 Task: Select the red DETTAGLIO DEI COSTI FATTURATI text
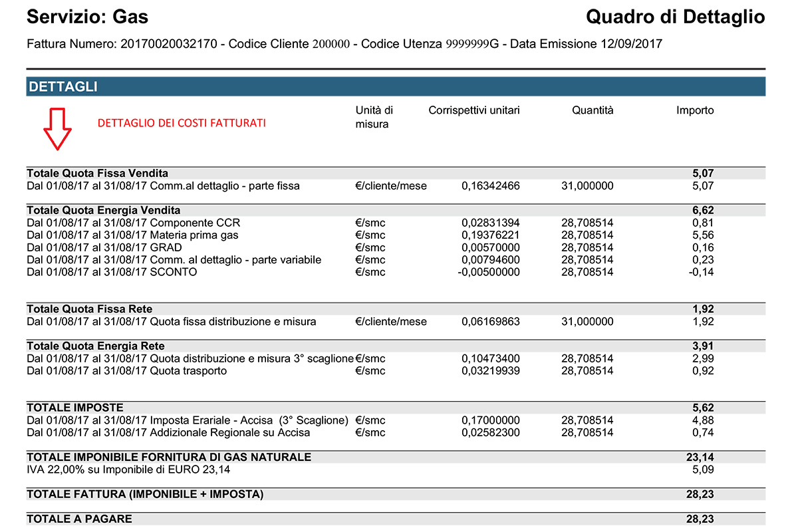[x=182, y=123]
